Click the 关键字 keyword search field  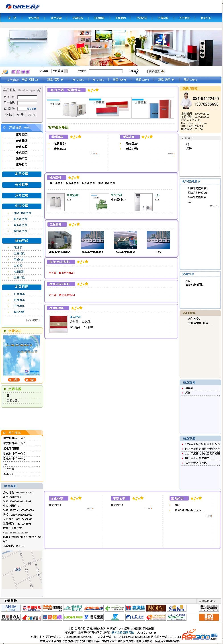click(106, 71)
